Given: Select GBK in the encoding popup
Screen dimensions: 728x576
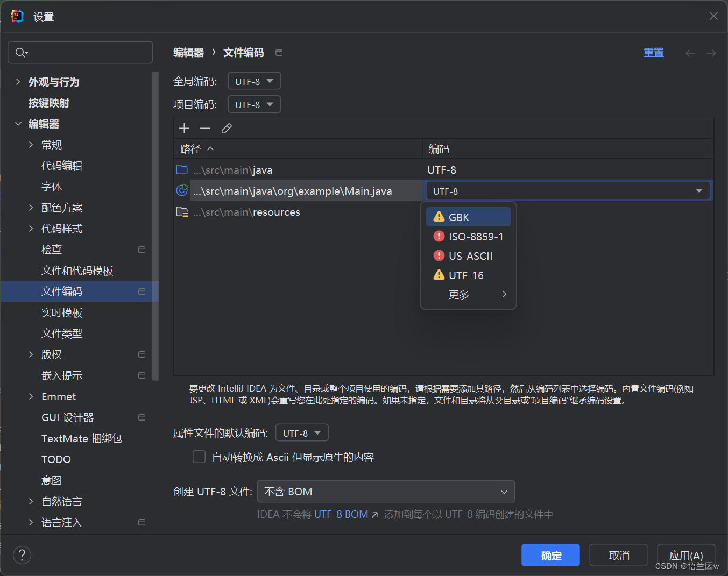Looking at the screenshot, I should pos(468,217).
